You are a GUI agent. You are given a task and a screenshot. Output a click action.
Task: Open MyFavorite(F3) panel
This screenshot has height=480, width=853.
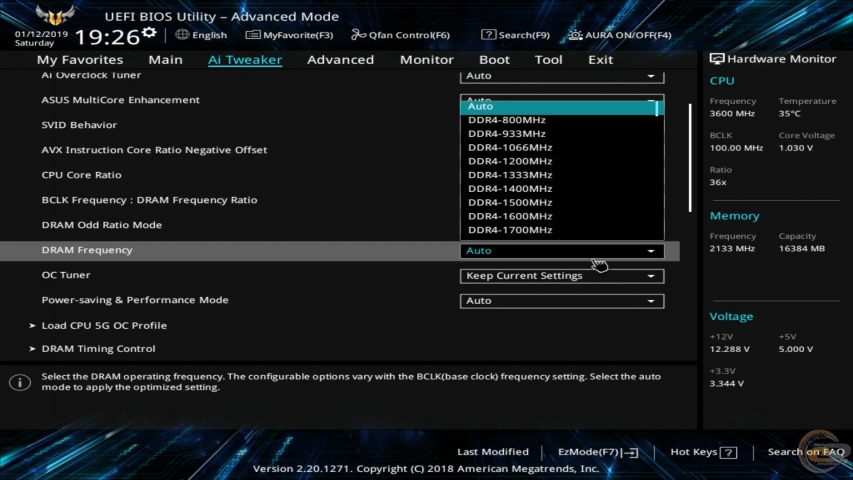tap(289, 35)
